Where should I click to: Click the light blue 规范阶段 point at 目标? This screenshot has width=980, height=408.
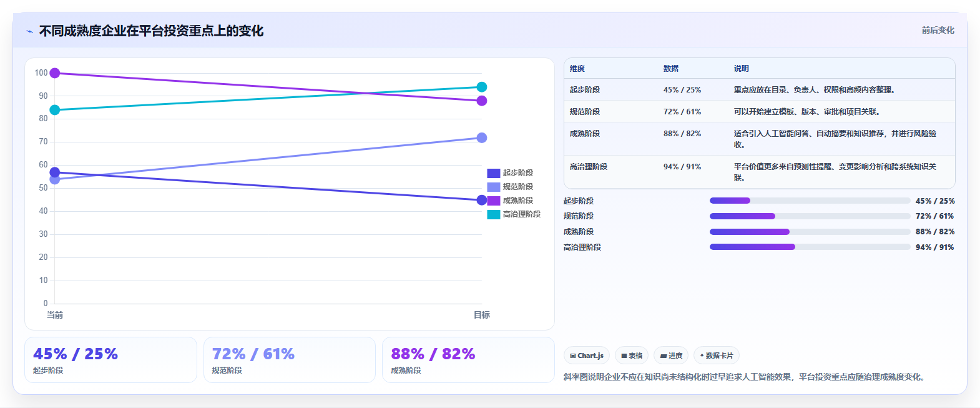(x=482, y=138)
